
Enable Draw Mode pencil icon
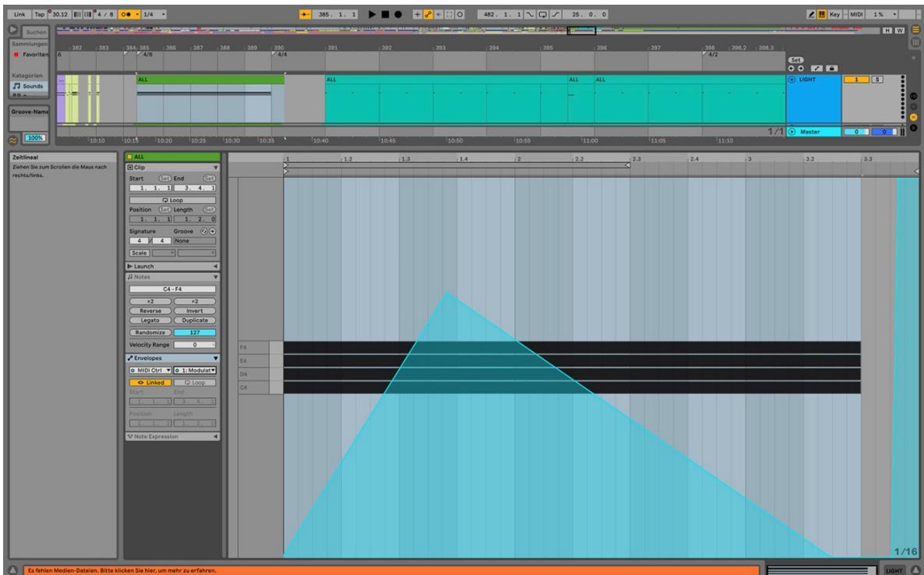(x=812, y=14)
